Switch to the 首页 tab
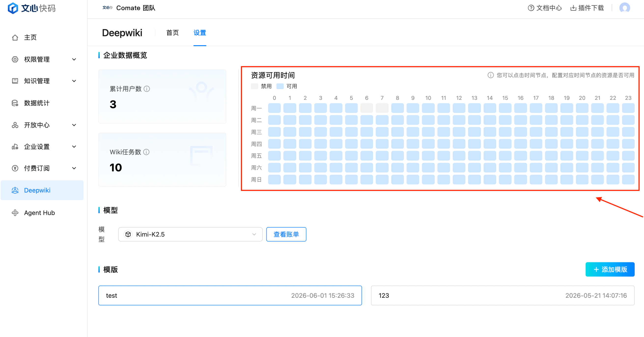The height and width of the screenshot is (337, 644). [172, 33]
